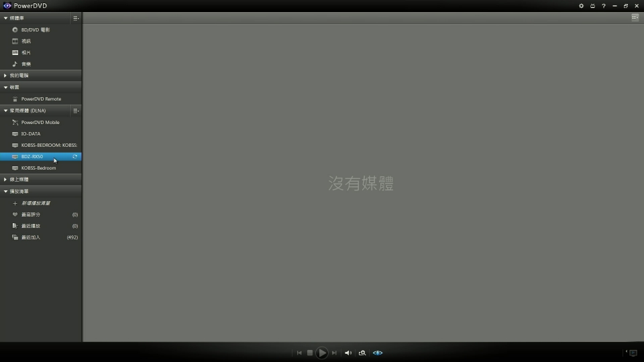Open the 媒體庫 section options menu icon
Viewport: 644px width, 362px height.
[76, 18]
